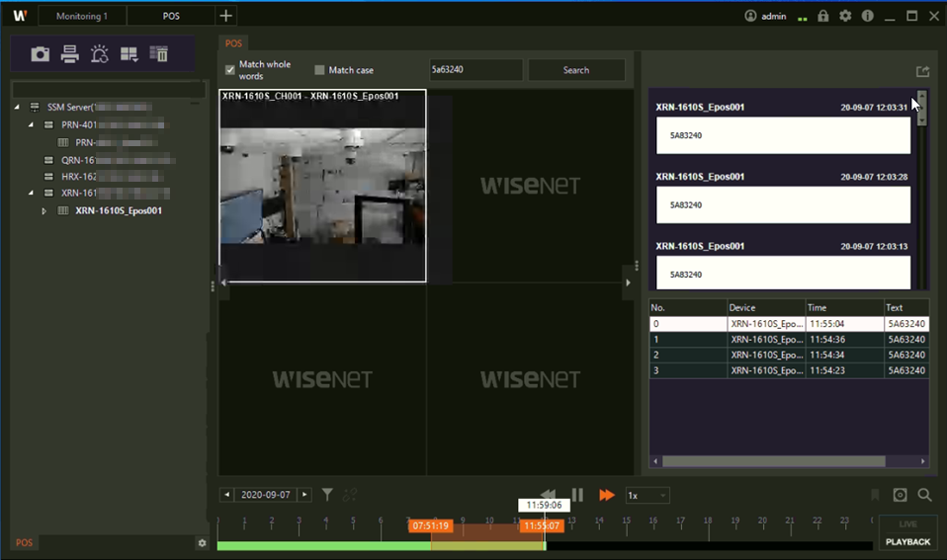Click the rewind playback button
The image size is (947, 560).
coord(548,494)
